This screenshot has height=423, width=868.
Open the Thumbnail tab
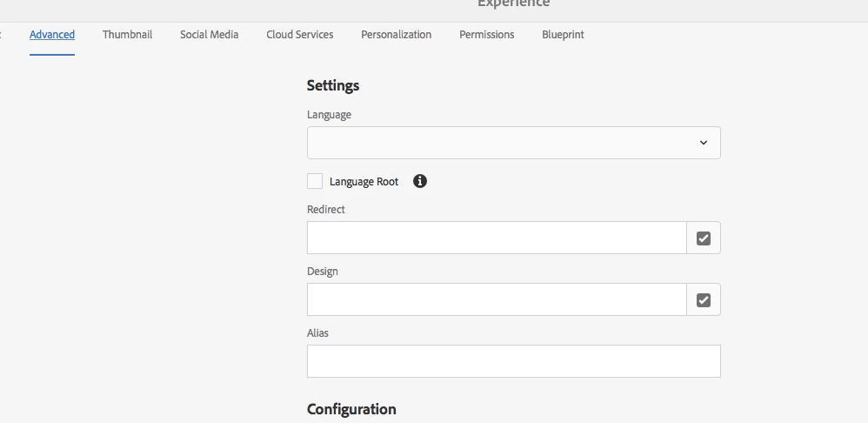127,35
